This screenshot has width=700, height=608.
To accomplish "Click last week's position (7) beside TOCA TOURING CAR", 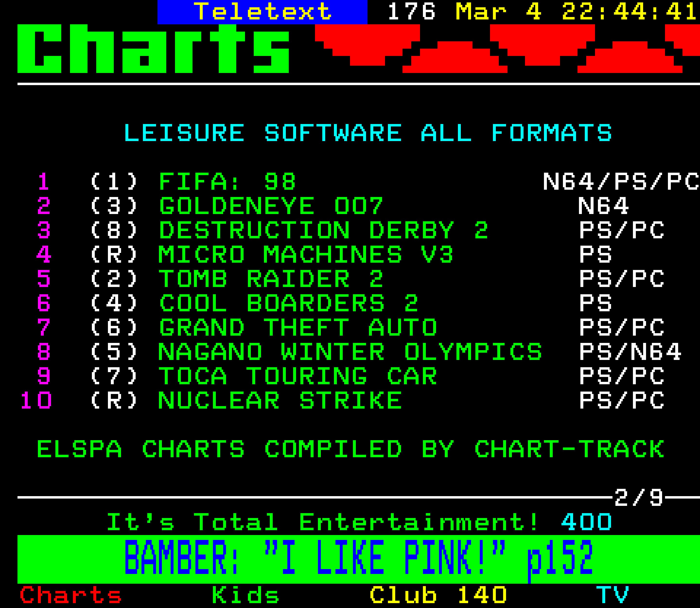I will tap(114, 376).
